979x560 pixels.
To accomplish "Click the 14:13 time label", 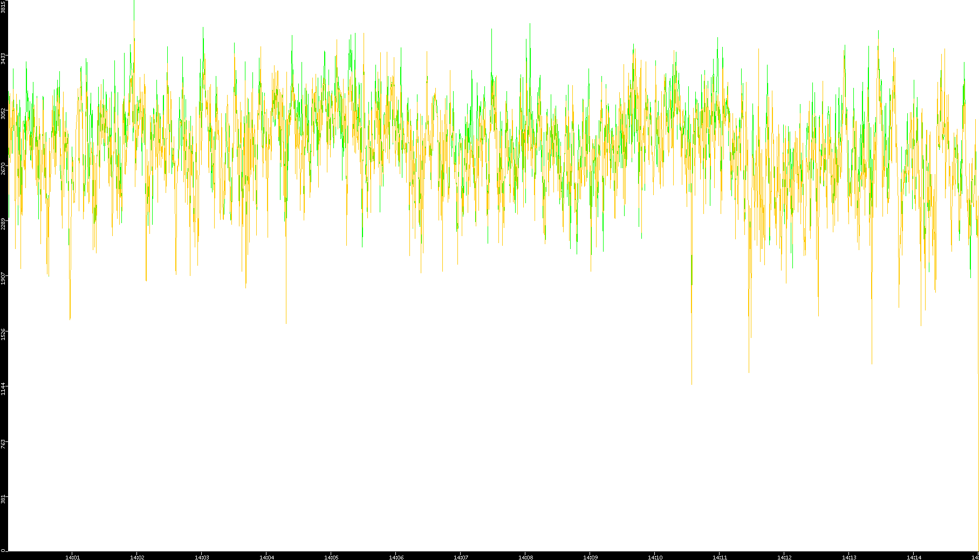I will tap(849, 557).
